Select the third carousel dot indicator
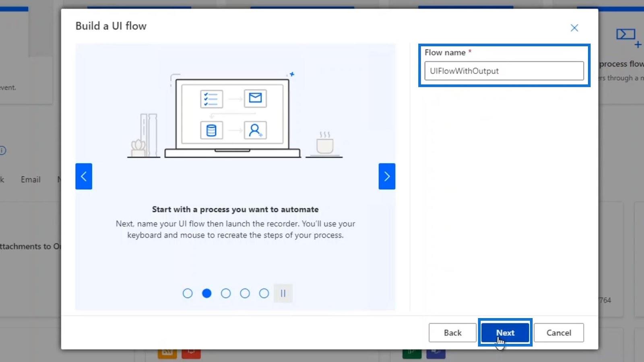644x362 pixels. [x=226, y=293]
